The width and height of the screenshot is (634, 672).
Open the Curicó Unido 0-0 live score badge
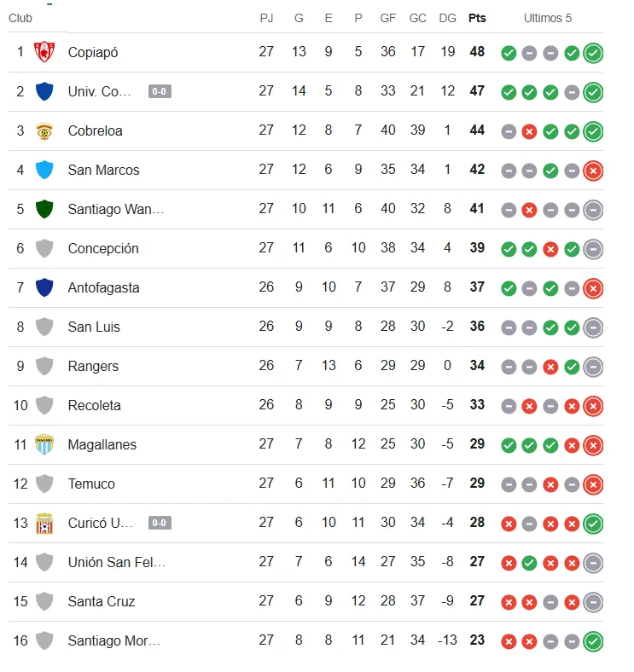(x=160, y=523)
